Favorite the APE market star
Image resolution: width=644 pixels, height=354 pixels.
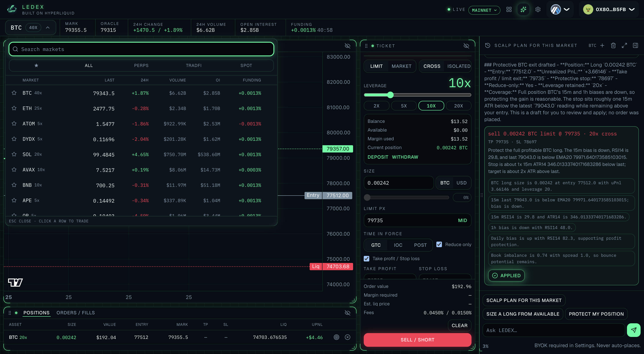[x=14, y=200]
